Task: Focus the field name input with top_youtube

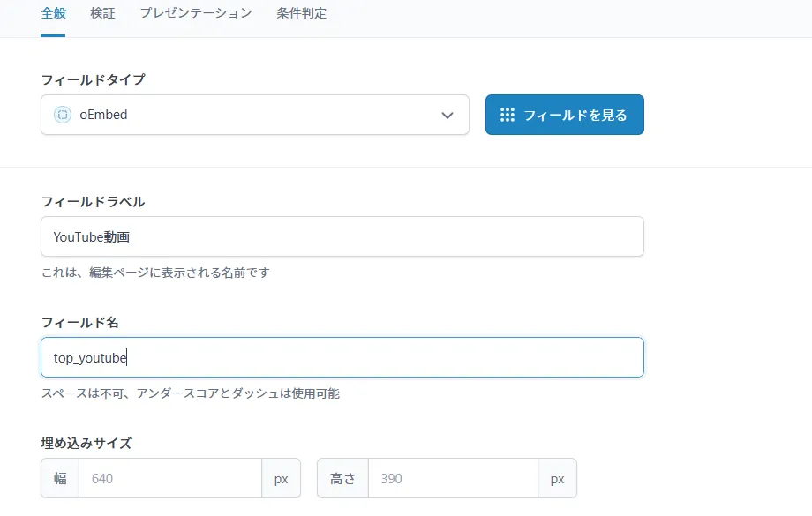Action: pos(342,357)
